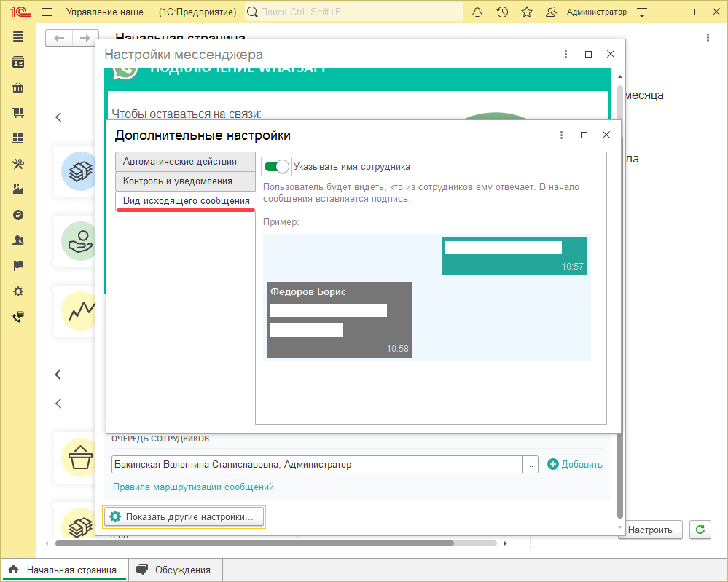This screenshot has width=728, height=582.
Task: Open notifications bell icon in title bar
Action: point(477,12)
